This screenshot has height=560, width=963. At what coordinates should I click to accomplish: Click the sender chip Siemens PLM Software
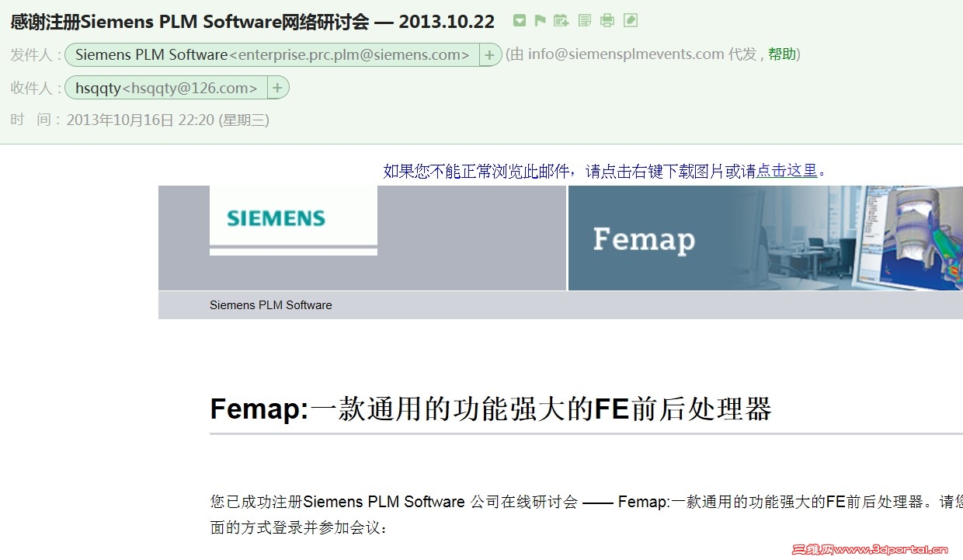click(x=272, y=55)
